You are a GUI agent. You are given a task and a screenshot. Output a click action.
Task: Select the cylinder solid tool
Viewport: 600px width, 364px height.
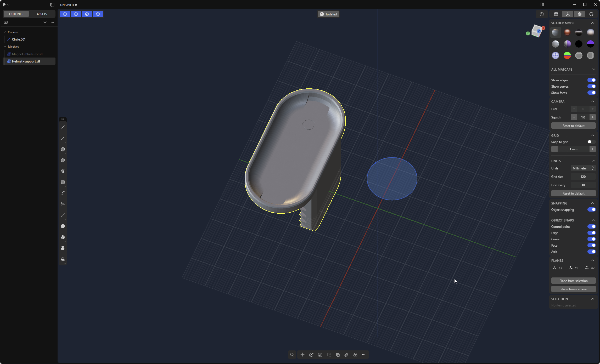point(63,248)
